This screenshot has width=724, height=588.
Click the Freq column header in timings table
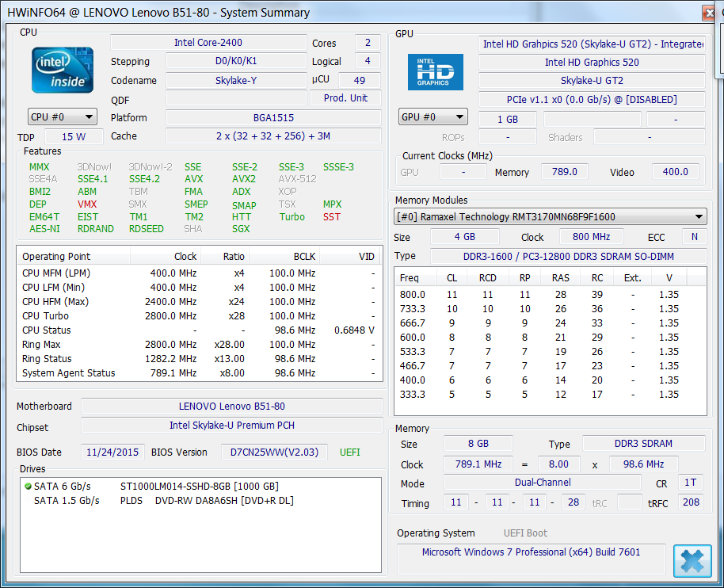[x=416, y=277]
